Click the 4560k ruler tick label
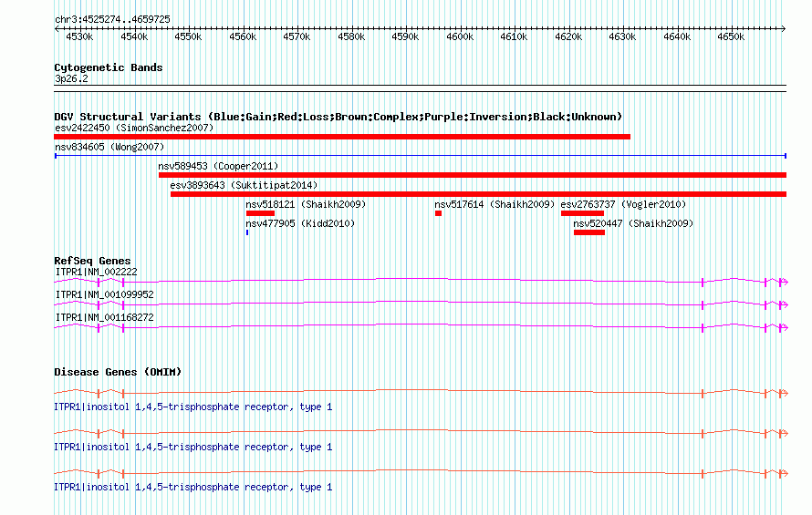Viewport: 812px width, 515px height. pyautogui.click(x=243, y=36)
